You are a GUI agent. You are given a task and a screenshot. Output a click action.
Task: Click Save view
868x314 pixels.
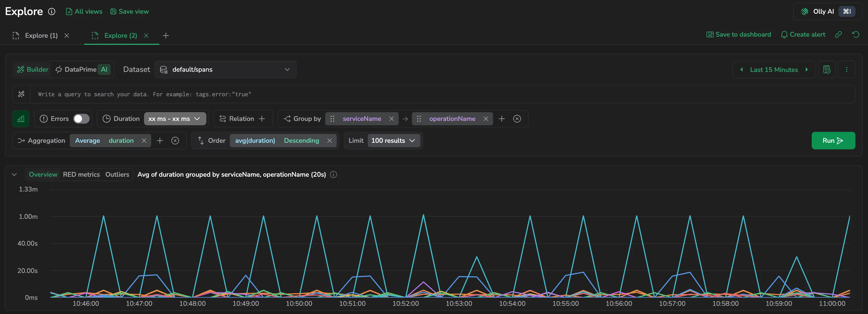(x=129, y=11)
